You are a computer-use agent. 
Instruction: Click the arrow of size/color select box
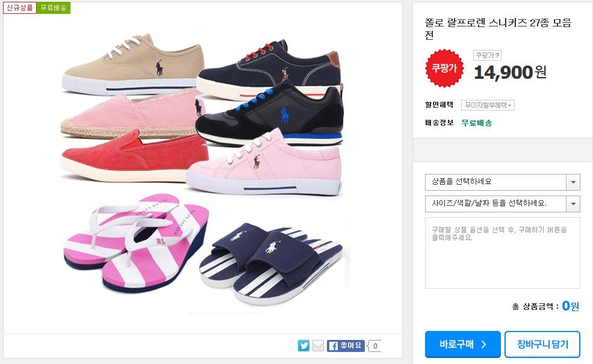[573, 204]
